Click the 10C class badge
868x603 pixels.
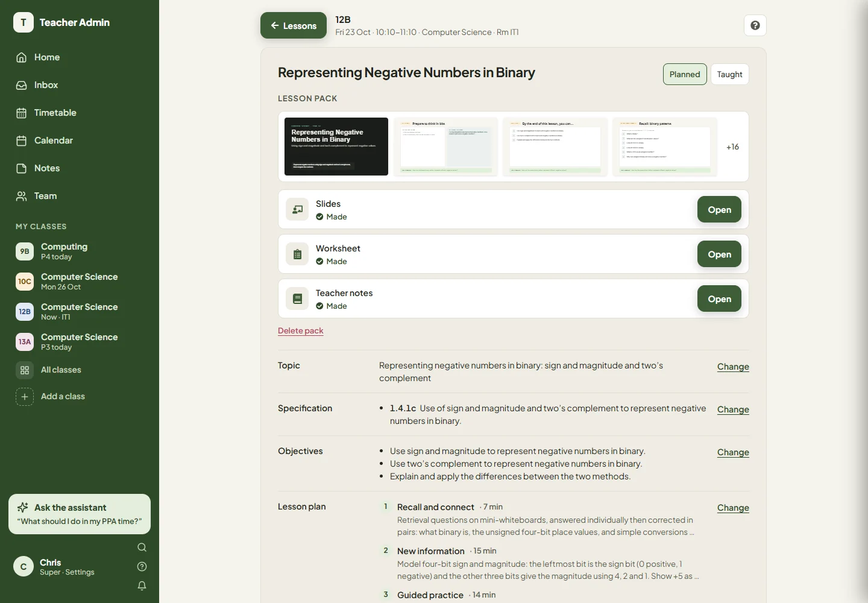point(25,281)
